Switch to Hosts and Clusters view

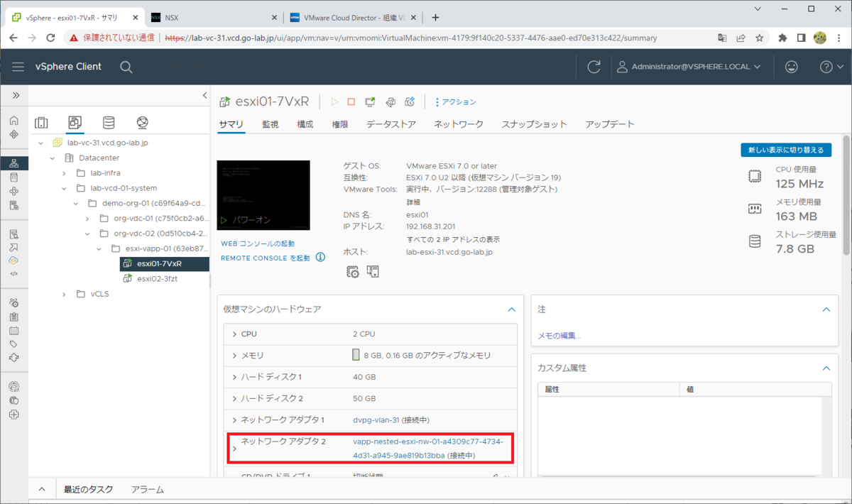(x=41, y=123)
